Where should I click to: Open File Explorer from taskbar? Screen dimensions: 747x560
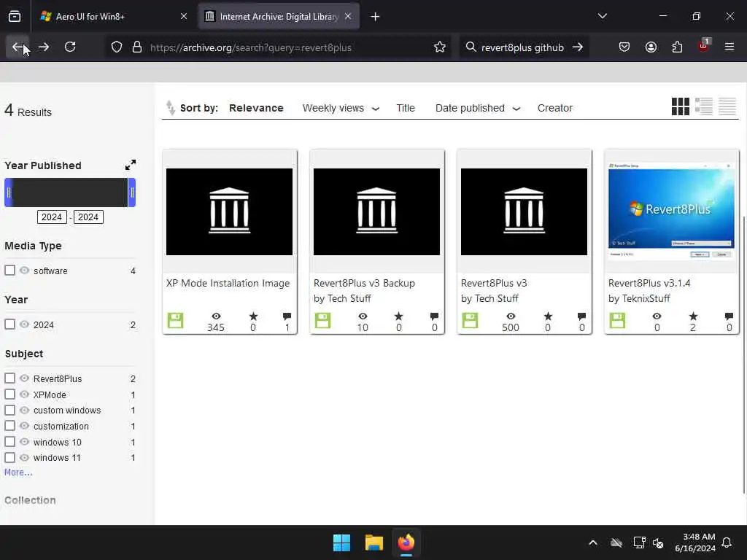pyautogui.click(x=374, y=542)
